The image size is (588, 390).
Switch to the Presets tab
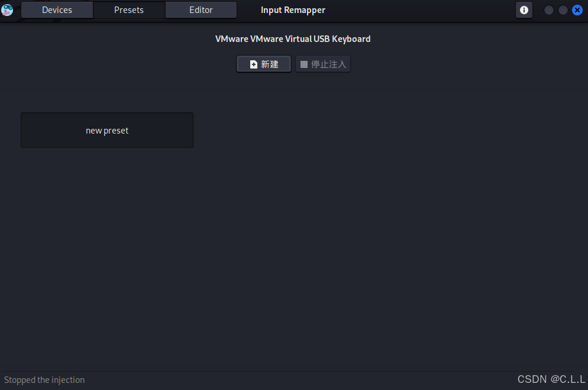tap(129, 10)
